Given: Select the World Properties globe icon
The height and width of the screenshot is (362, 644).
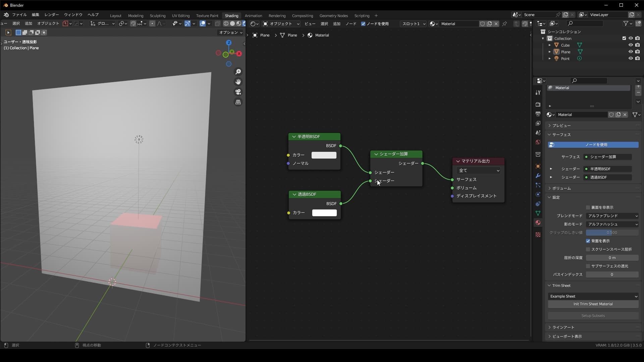Looking at the screenshot, I should 538,142.
